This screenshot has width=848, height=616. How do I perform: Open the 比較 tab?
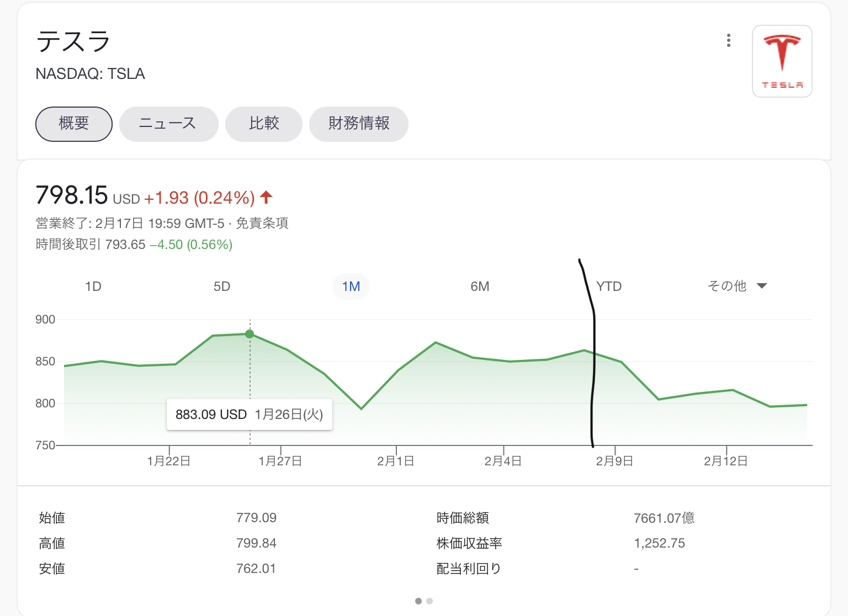[x=264, y=124]
